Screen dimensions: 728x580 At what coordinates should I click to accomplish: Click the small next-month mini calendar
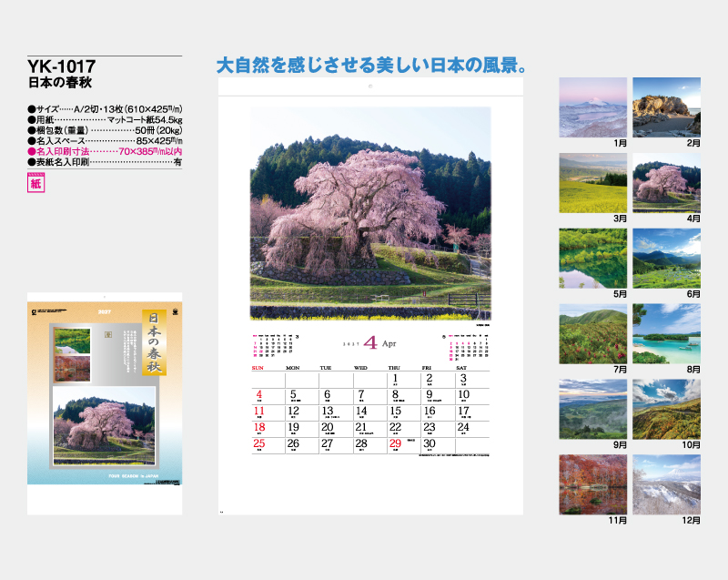[x=466, y=347]
